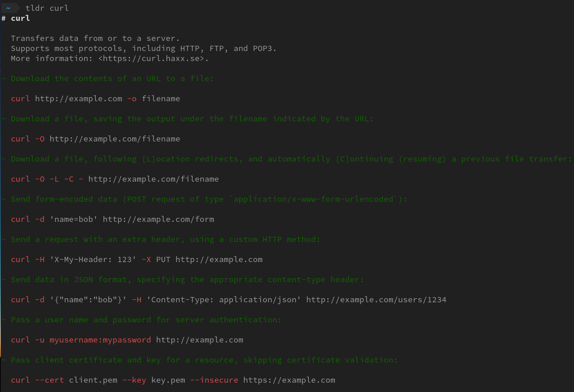The image size is (574, 392).
Task: Click the 'name=bob' form data argument
Action: tap(74, 219)
